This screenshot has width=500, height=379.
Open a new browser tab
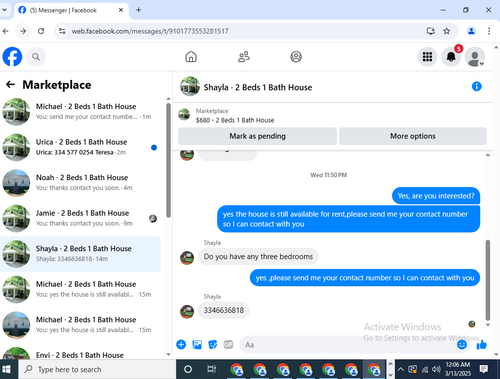139,10
